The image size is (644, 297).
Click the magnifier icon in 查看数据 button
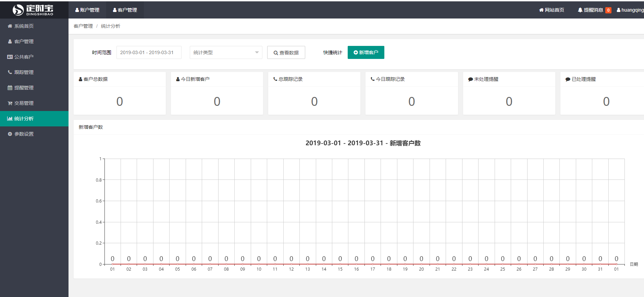(276, 53)
